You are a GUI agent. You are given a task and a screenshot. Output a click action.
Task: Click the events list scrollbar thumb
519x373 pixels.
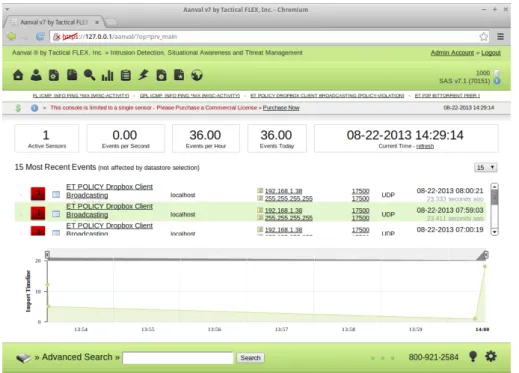click(495, 197)
